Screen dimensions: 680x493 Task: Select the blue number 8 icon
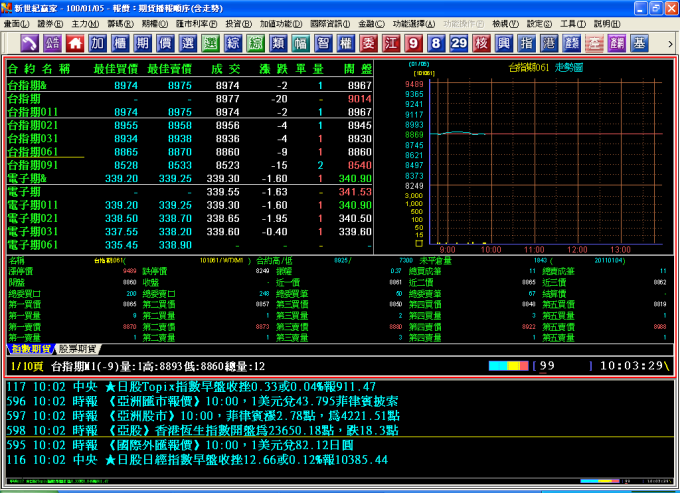436,43
